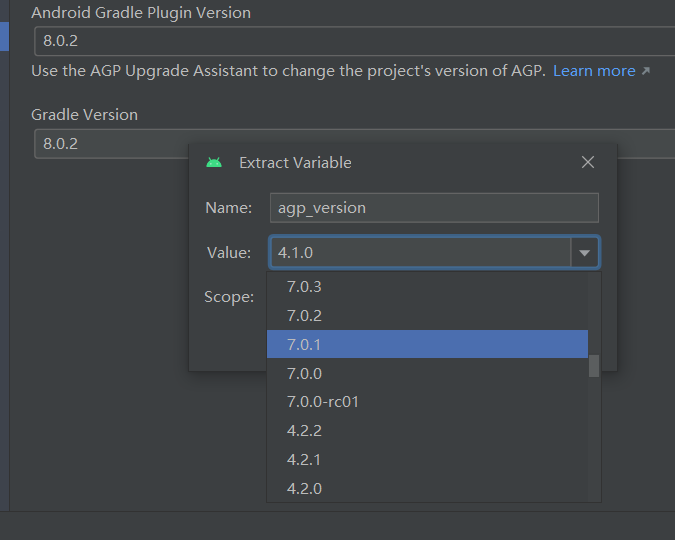Choose version 4.2.1 option
The width and height of the screenshot is (675, 540).
pos(304,460)
